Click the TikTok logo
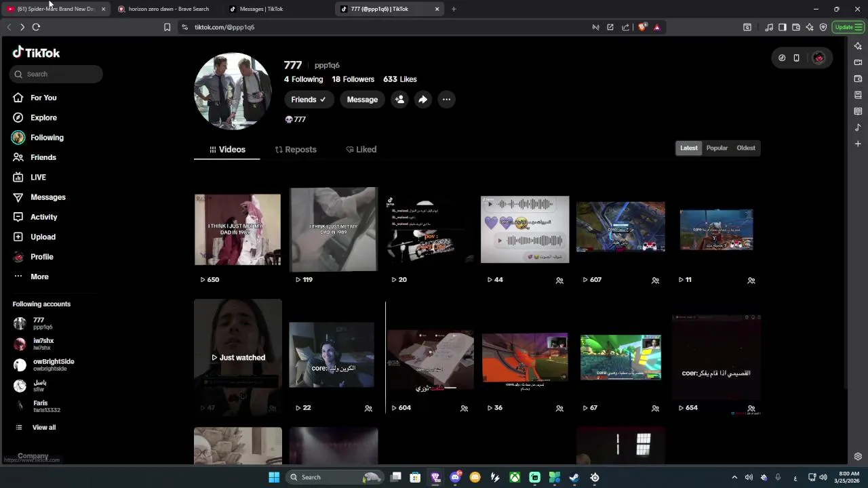Image resolution: width=868 pixels, height=488 pixels. click(37, 53)
